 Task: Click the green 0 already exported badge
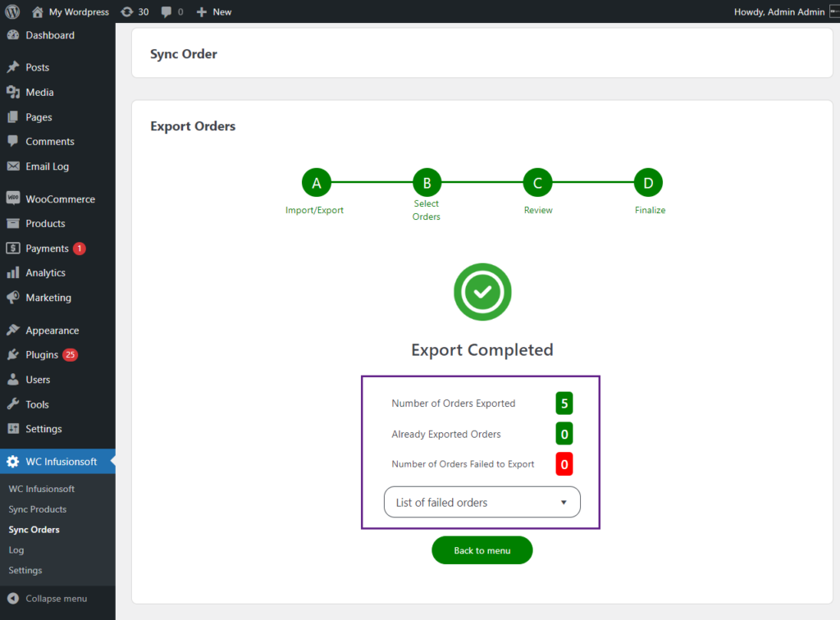pos(564,434)
